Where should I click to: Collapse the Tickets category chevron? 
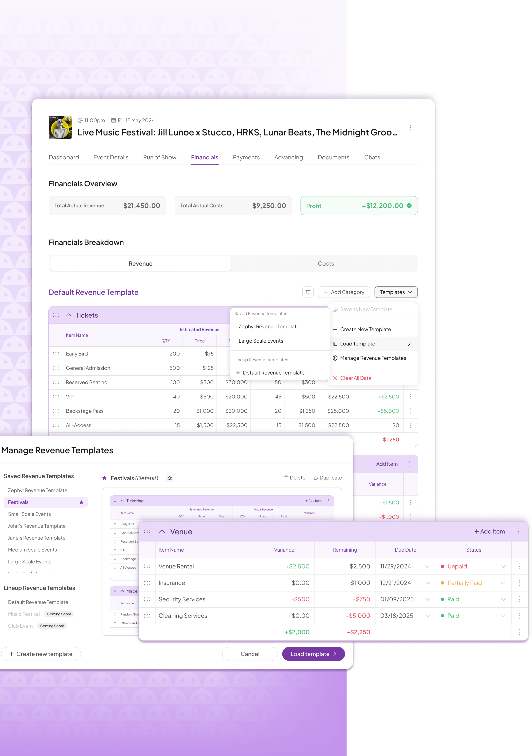click(x=69, y=315)
